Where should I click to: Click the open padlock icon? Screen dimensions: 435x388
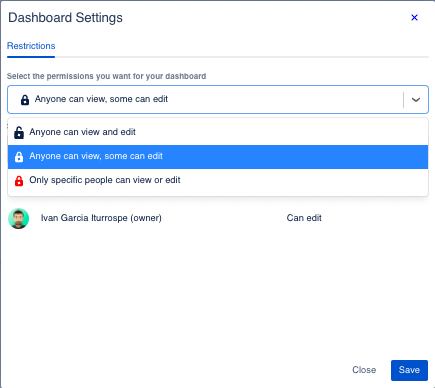coord(19,132)
